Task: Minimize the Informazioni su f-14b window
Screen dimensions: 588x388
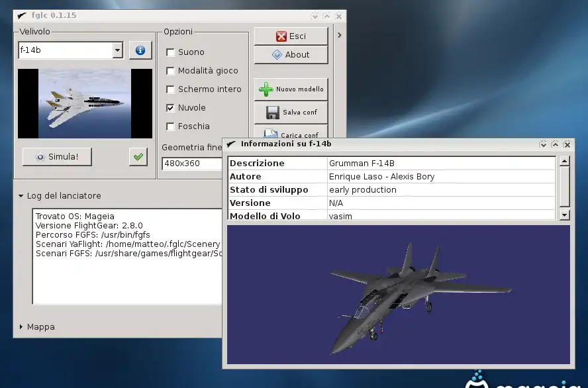Action: pyautogui.click(x=542, y=144)
